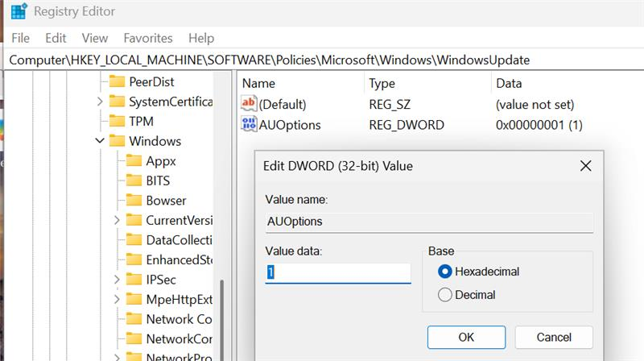This screenshot has width=644, height=361.
Task: Click the (Default) value name
Action: (283, 104)
